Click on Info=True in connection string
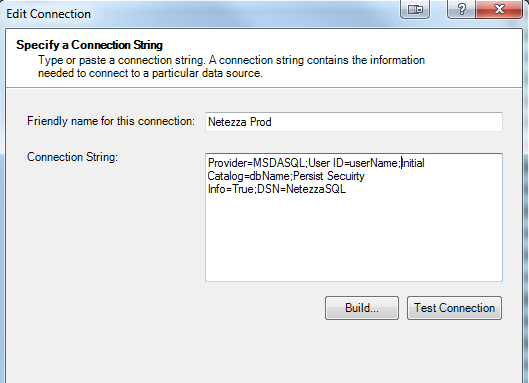529x383 pixels. tap(231, 189)
